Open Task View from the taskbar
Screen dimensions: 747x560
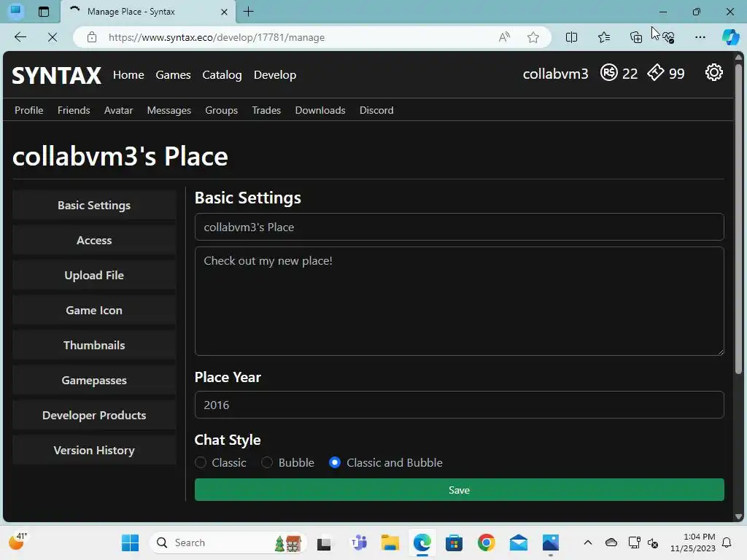[x=324, y=542]
